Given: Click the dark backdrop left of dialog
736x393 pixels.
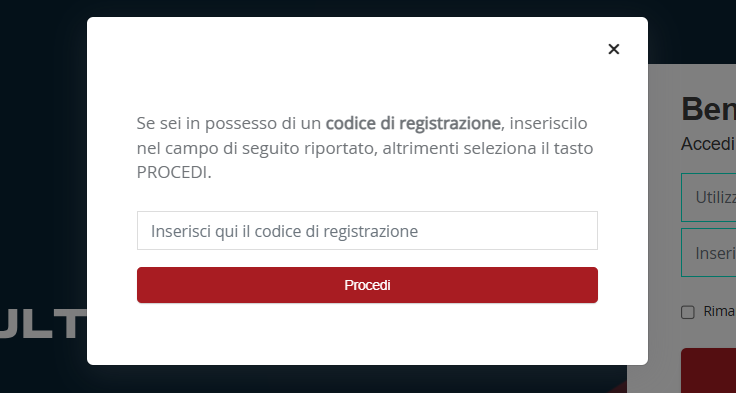Looking at the screenshot, I should [43, 164].
